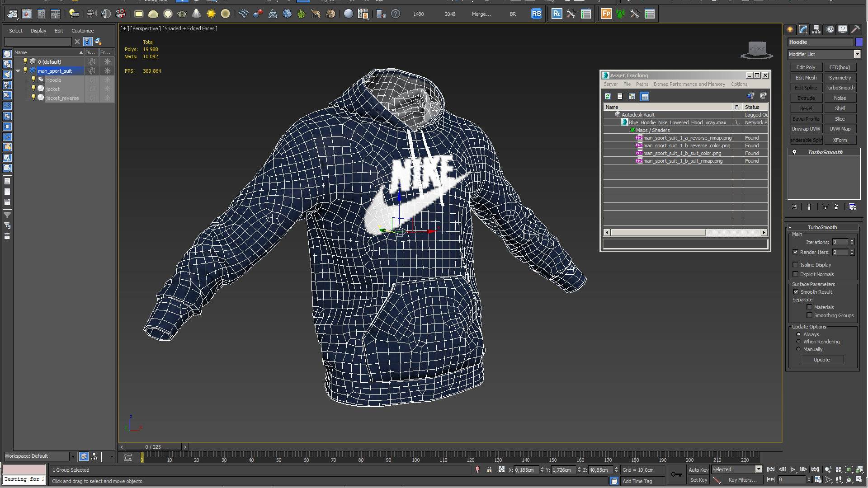Open the key mode Selected dropdown
Screen dimensions: 868x488
tap(759, 469)
